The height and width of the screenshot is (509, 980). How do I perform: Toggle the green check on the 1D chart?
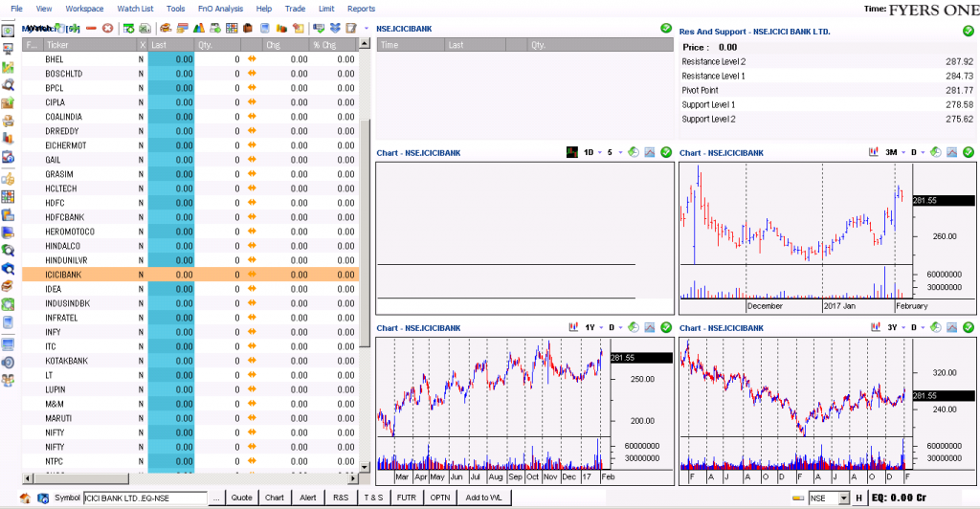click(x=666, y=152)
